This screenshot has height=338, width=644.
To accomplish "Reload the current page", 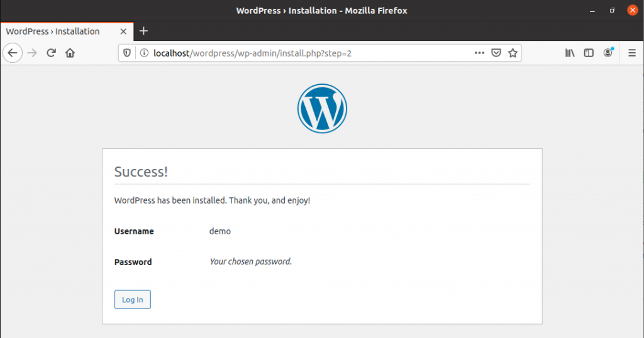I will pyautogui.click(x=52, y=53).
